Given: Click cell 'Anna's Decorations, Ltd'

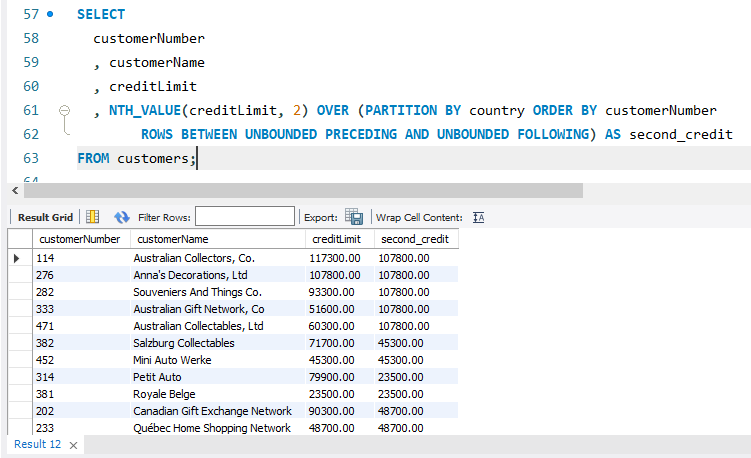Looking at the screenshot, I should pos(218,275).
